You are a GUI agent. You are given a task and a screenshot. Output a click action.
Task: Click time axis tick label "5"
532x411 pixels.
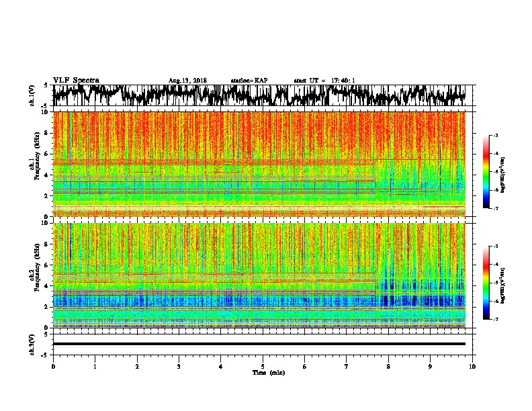tap(263, 367)
